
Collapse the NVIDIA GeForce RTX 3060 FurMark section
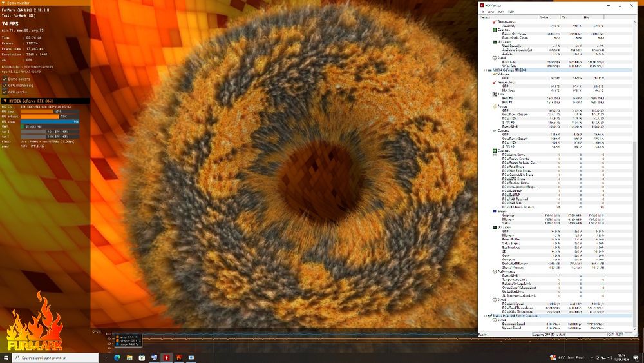tap(5, 101)
